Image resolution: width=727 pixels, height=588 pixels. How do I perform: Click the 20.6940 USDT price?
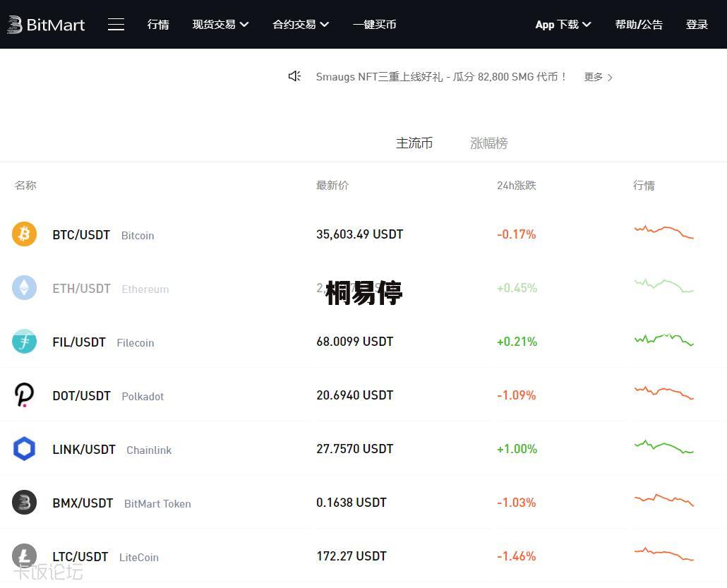coord(355,395)
